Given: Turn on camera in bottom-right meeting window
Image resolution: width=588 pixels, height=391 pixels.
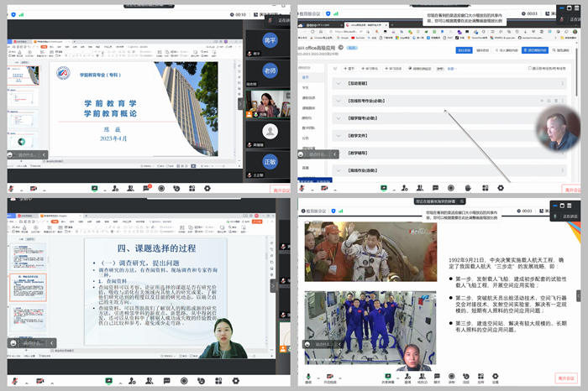Looking at the screenshot, I should (x=330, y=377).
